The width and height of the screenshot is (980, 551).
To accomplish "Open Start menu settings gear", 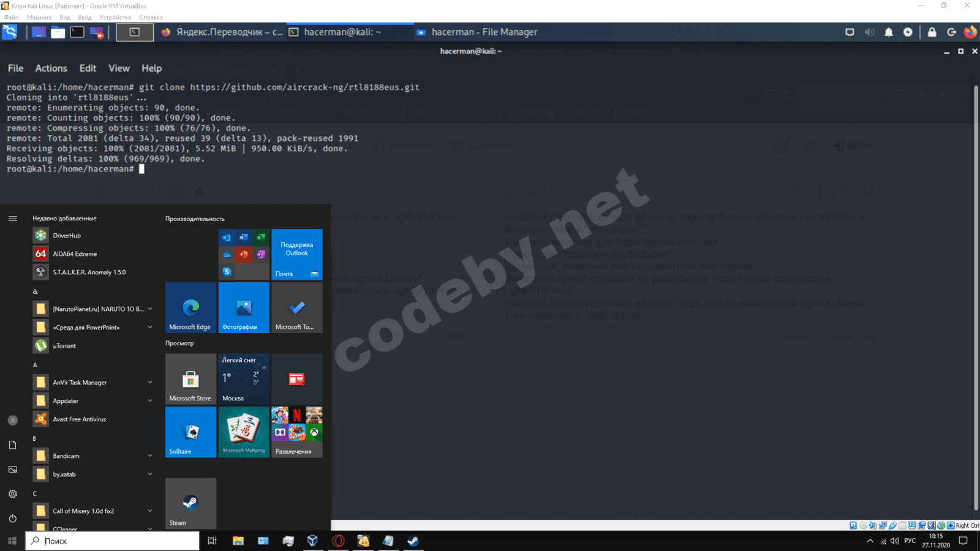I will [x=12, y=494].
